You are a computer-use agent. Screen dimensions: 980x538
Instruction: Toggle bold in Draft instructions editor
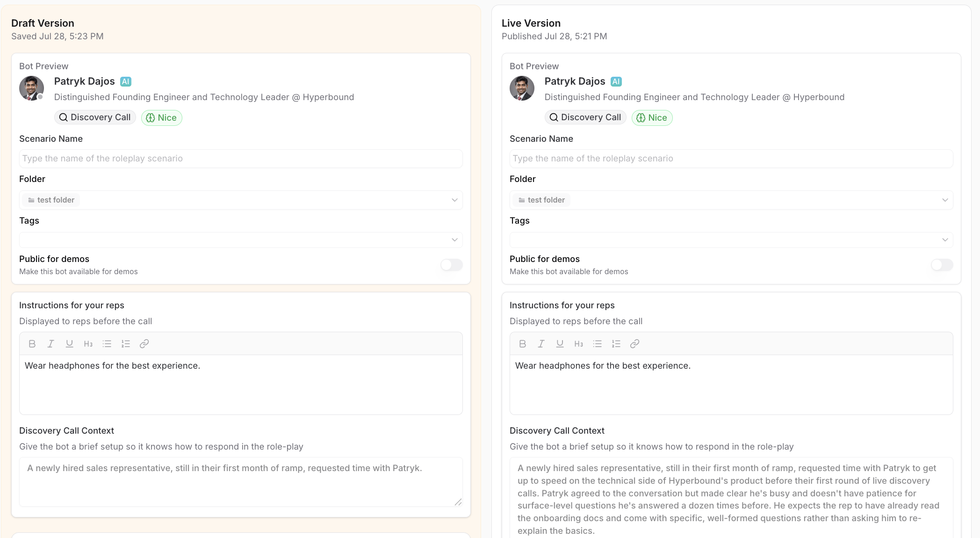32,344
